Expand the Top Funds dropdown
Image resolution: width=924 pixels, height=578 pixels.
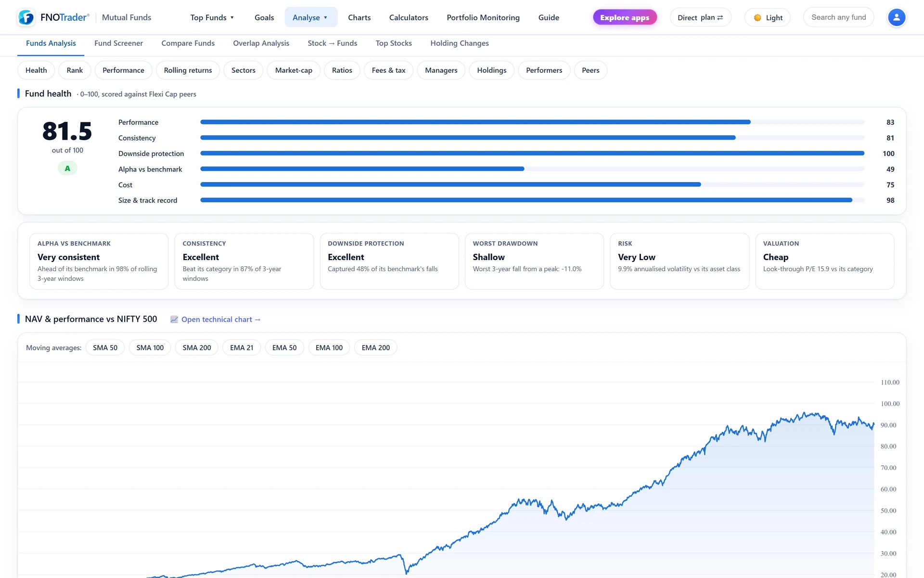[212, 17]
